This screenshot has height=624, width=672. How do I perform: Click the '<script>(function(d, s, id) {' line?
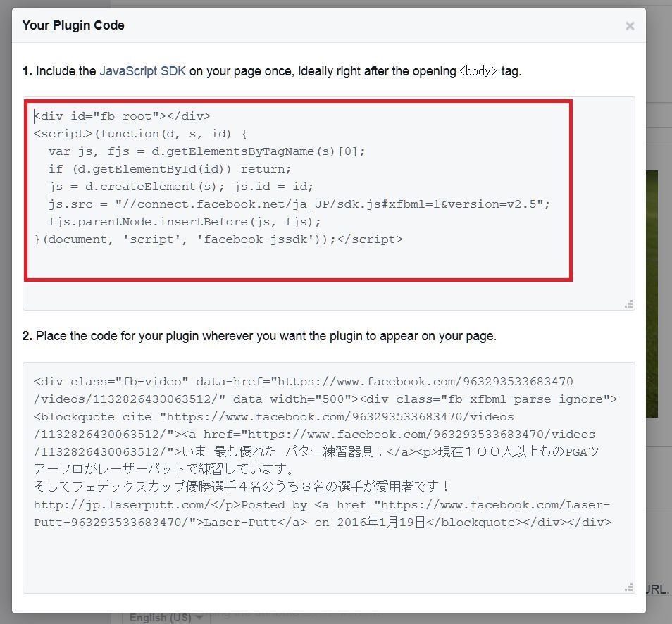click(x=141, y=134)
